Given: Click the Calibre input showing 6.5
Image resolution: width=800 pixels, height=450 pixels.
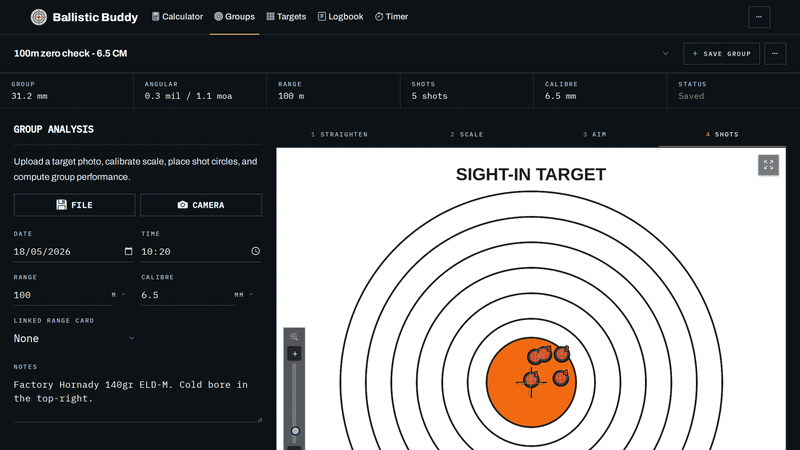Looking at the screenshot, I should coord(187,295).
